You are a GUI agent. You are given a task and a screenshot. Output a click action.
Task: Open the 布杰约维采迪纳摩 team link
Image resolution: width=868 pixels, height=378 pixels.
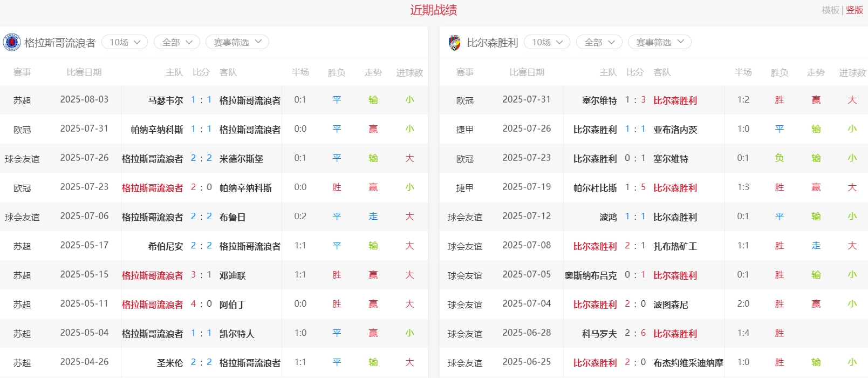coord(688,363)
